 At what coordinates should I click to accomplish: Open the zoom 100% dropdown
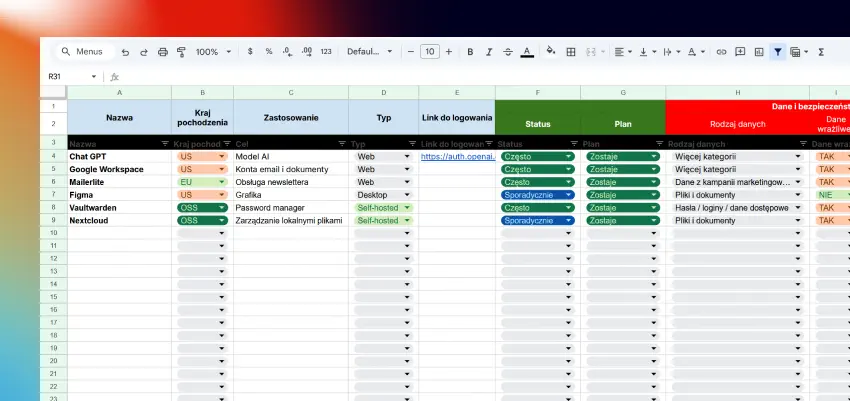coord(214,52)
